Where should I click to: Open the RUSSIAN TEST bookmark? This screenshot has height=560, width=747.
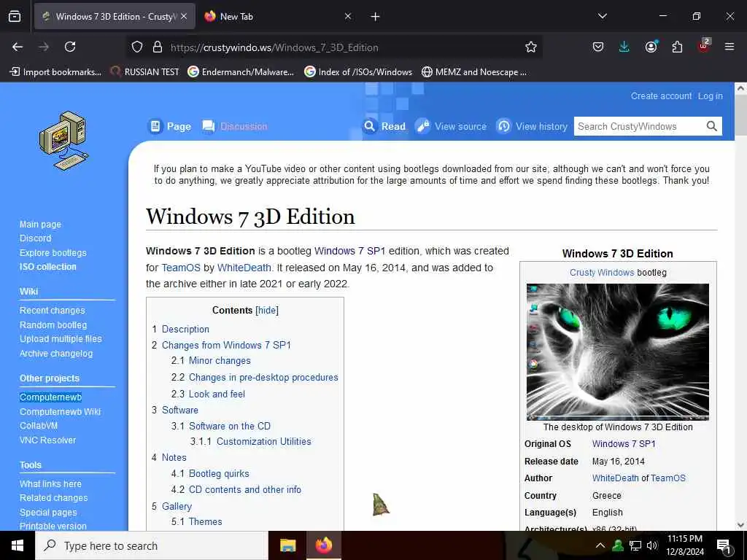(x=144, y=72)
